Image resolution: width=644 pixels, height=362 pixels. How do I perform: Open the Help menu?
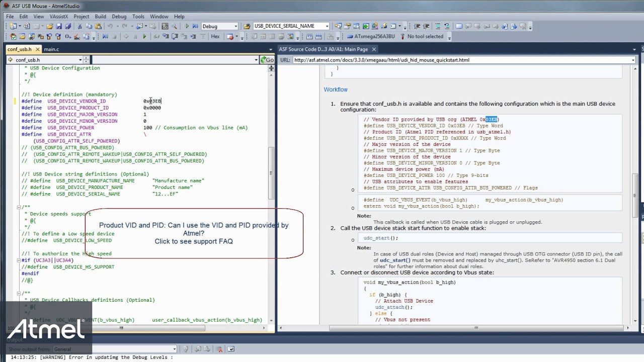tap(179, 17)
